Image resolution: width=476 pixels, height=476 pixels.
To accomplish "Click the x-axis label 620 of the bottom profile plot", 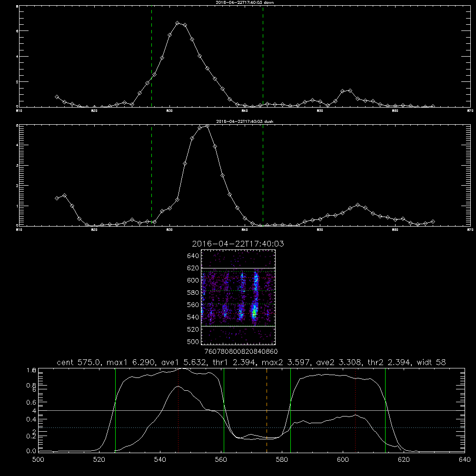I will point(404,459).
